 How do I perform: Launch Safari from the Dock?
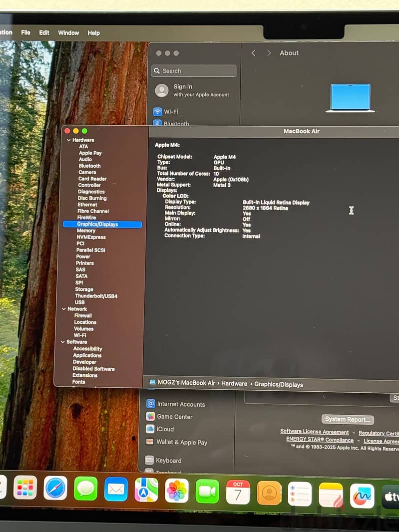click(x=55, y=488)
